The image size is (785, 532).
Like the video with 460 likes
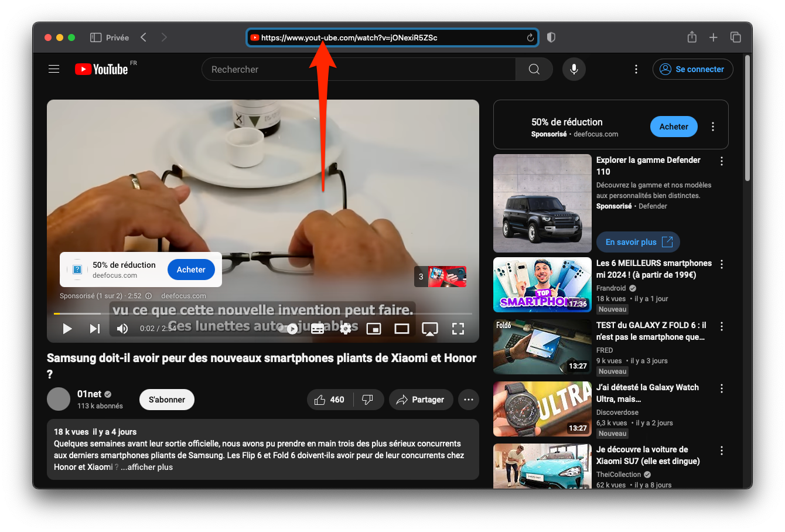click(x=329, y=400)
